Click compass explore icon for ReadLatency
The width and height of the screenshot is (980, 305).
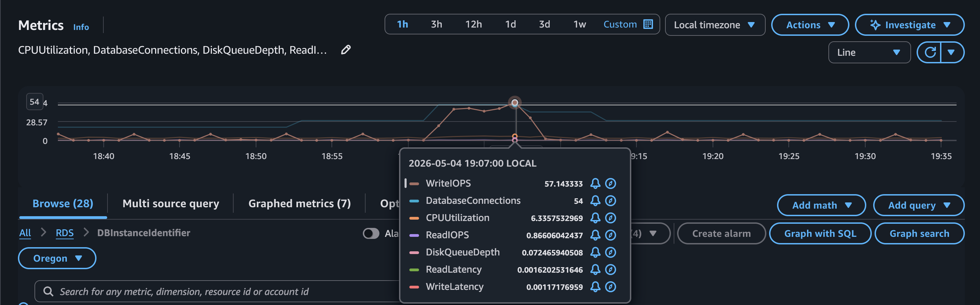610,270
